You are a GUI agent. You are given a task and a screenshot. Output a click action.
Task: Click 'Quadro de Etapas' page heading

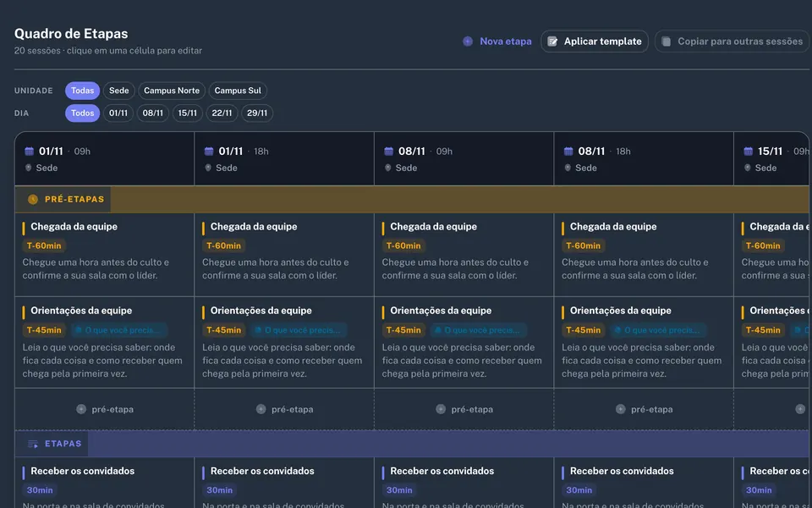coord(71,34)
